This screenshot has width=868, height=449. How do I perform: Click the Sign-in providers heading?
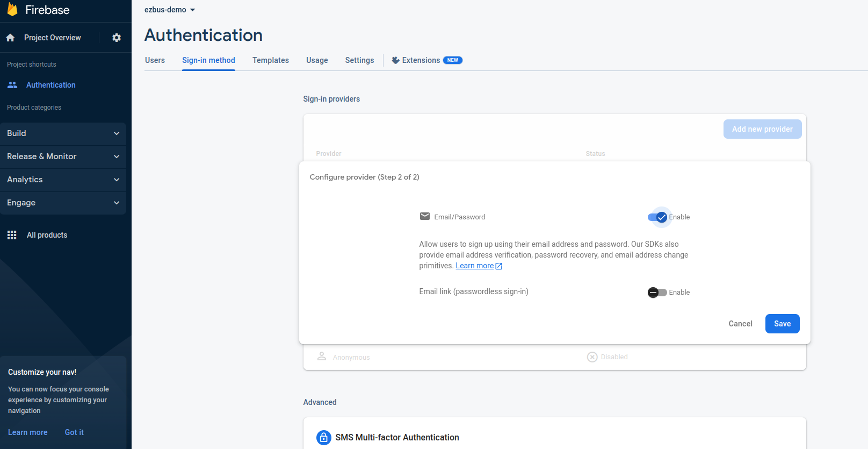(x=331, y=99)
